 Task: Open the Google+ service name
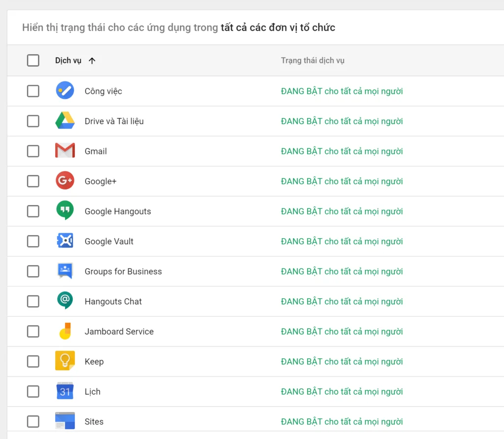pyautogui.click(x=100, y=181)
